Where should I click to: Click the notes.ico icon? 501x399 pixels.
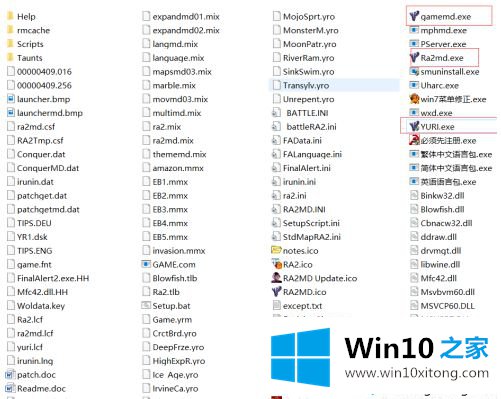pos(276,250)
